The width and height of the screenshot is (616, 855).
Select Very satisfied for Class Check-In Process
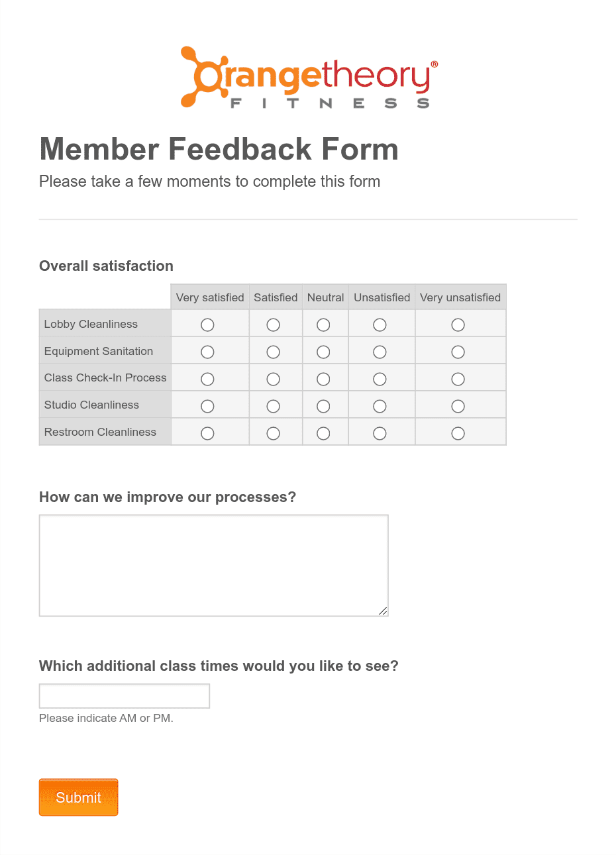click(207, 378)
